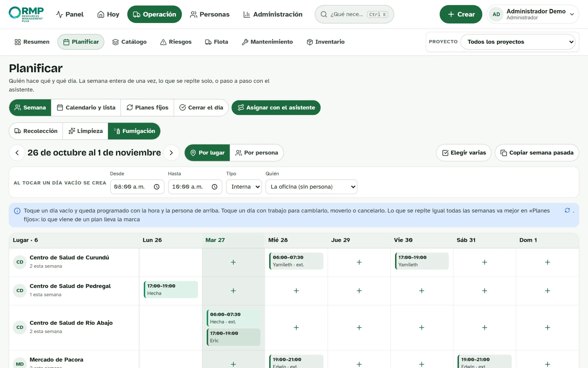
Task: Open Inventario section
Action: 325,42
